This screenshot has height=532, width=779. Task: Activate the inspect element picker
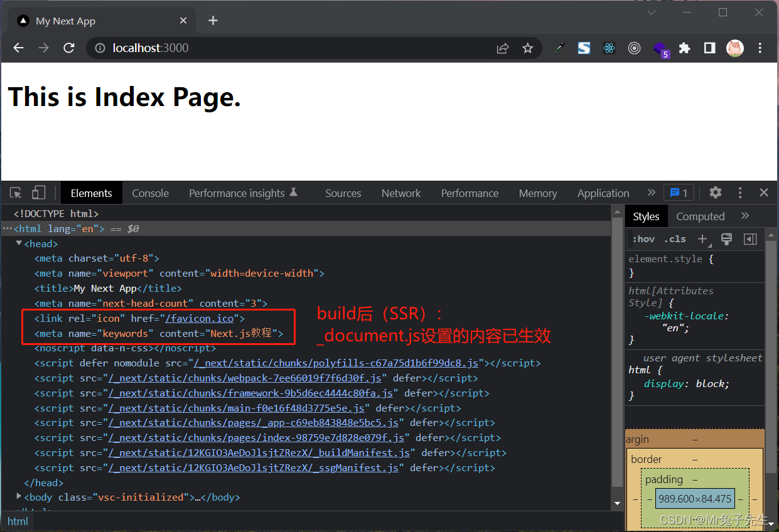(16, 193)
